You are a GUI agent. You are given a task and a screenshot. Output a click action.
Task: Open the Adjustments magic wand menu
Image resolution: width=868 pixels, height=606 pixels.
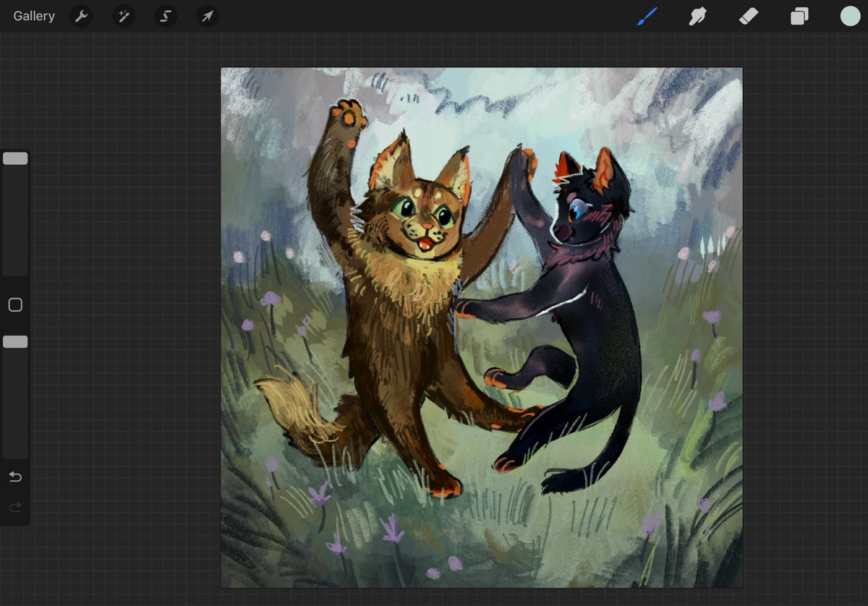123,16
